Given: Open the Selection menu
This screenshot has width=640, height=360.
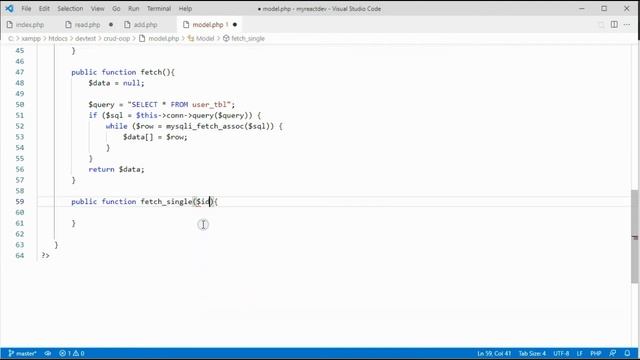Looking at the screenshot, I should [x=70, y=9].
